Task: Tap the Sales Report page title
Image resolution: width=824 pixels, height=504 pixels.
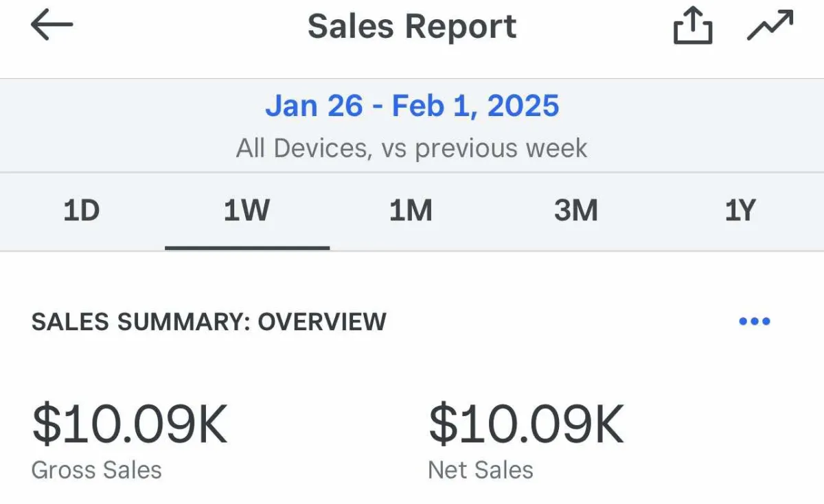Action: coord(412,27)
